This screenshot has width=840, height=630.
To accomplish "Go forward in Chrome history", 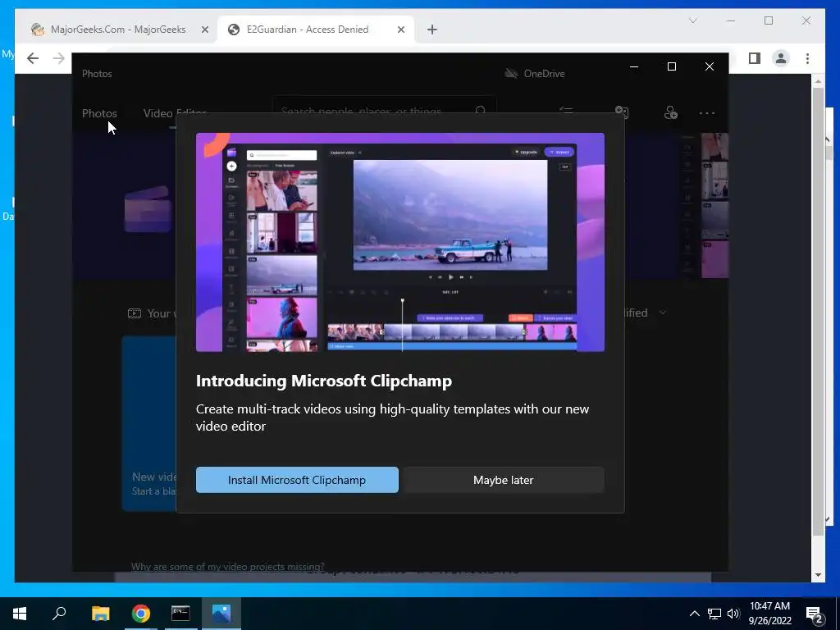I will coord(59,58).
